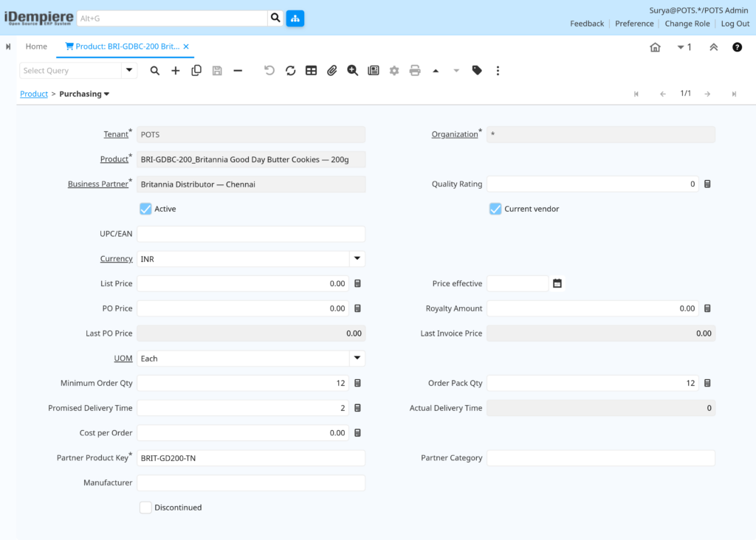
Task: Open Price effective calendar picker
Action: (557, 284)
